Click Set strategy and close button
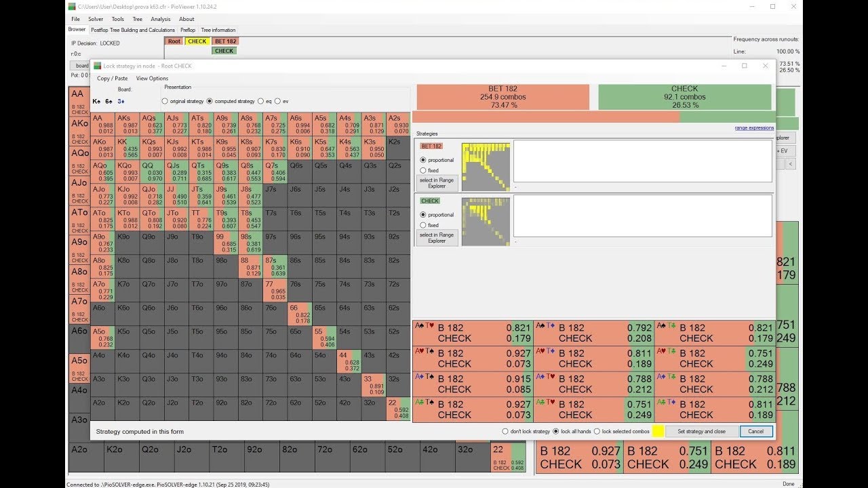The image size is (868, 488). pos(701,431)
